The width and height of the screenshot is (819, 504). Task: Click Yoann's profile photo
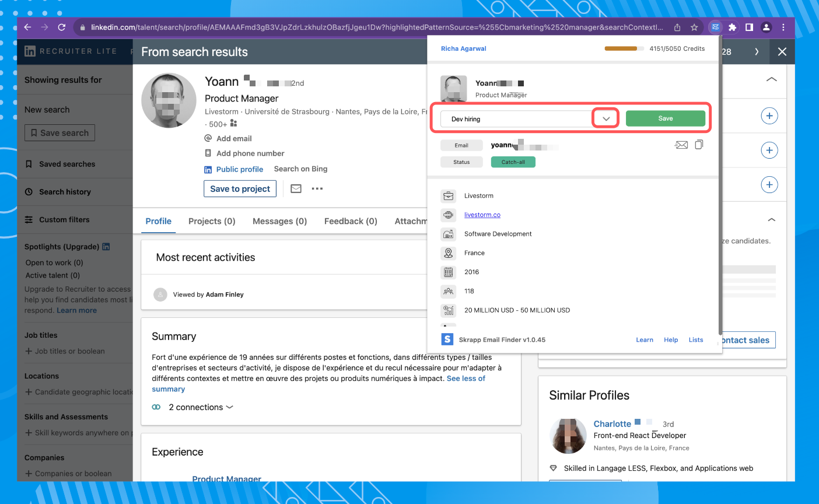coord(169,100)
